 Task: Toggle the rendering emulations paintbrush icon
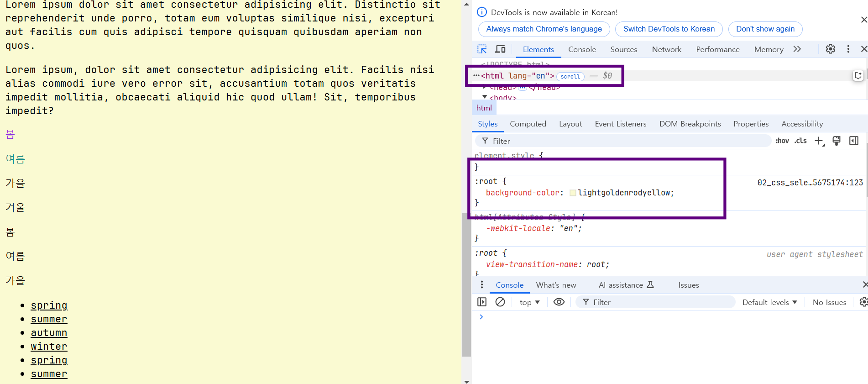(837, 141)
